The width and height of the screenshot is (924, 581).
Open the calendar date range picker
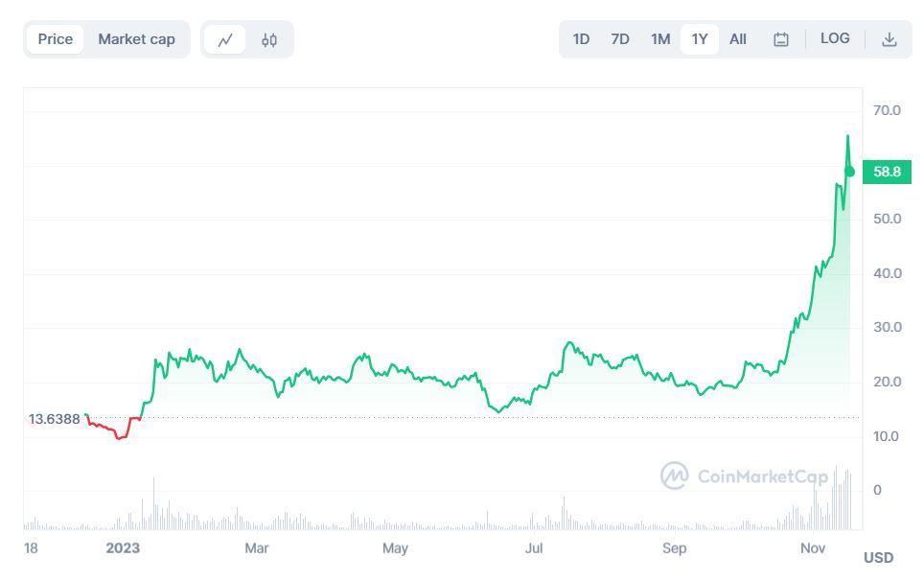click(x=781, y=39)
